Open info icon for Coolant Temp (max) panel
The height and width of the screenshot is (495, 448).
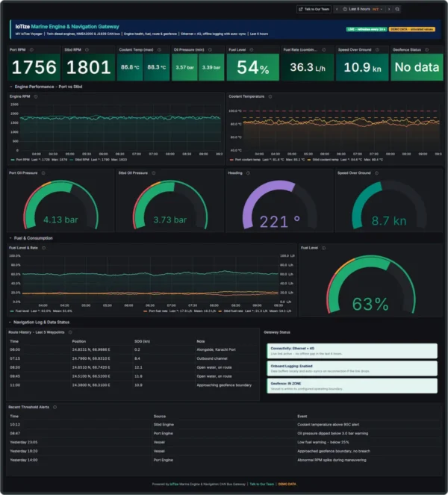click(160, 50)
